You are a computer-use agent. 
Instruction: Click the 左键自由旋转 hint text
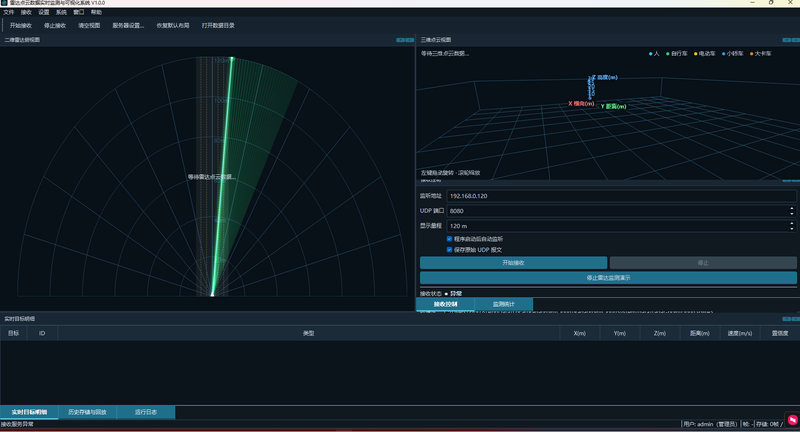pos(451,173)
